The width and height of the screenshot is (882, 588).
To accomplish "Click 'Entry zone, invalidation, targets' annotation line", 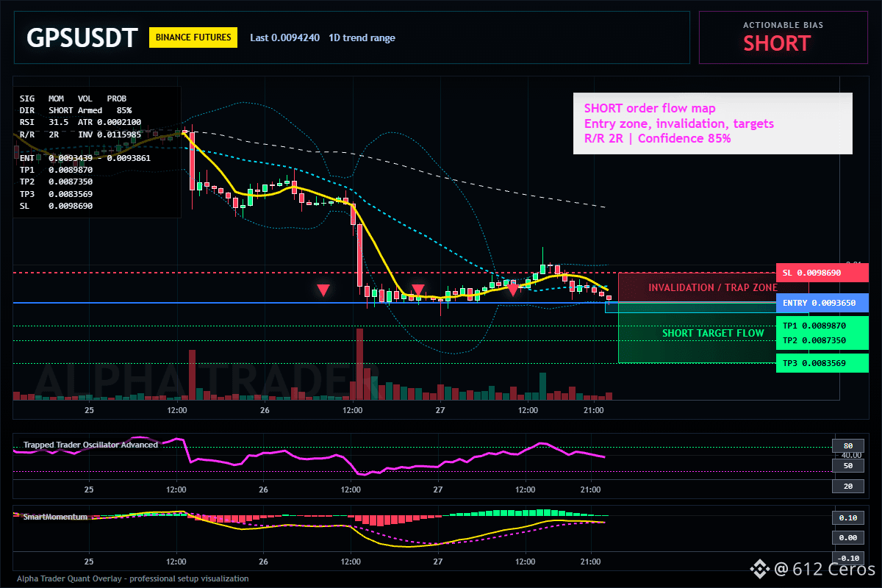I will (x=679, y=123).
